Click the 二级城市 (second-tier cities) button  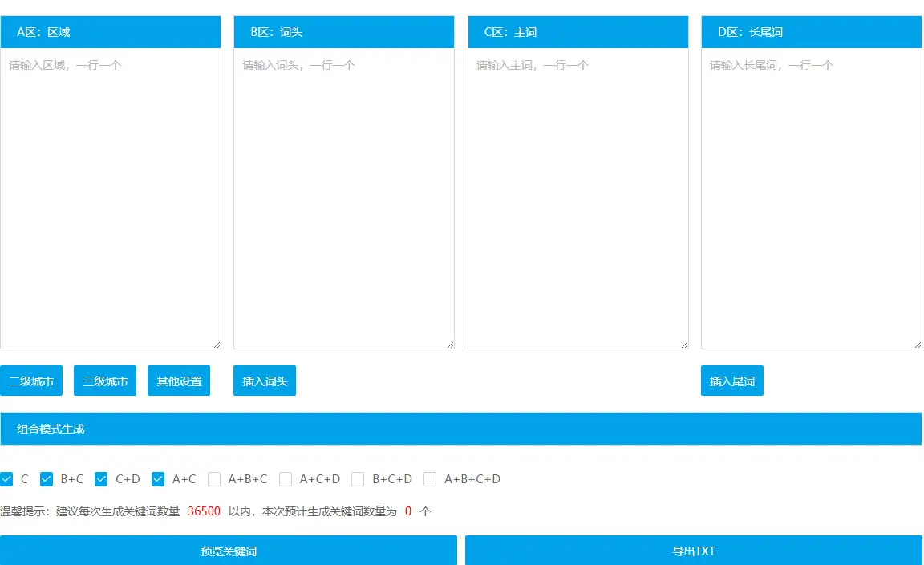(x=31, y=381)
